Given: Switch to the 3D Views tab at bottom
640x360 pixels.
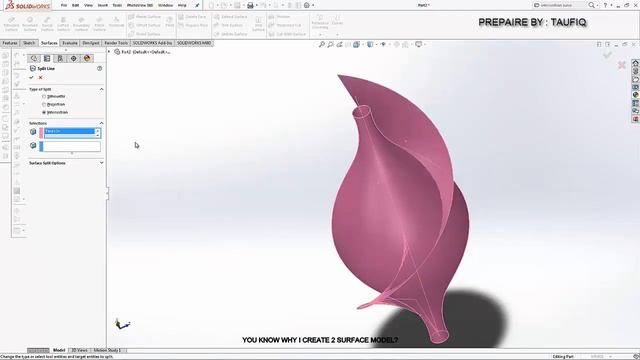Looking at the screenshot, I should tap(79, 350).
